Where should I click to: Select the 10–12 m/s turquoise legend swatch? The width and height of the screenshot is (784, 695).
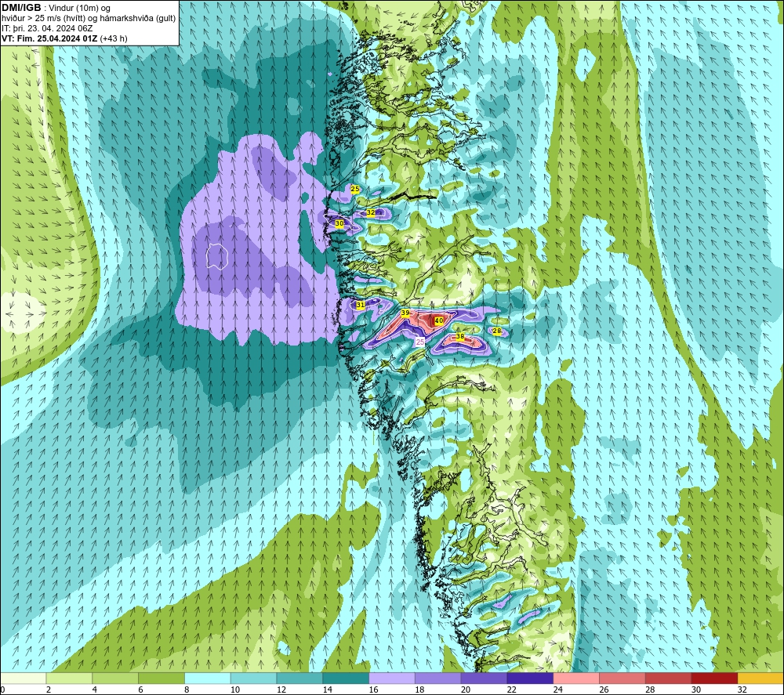click(253, 678)
